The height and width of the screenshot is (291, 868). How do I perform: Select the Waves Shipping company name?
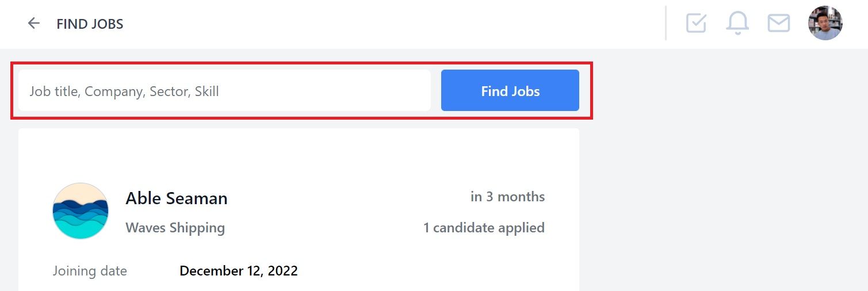click(175, 228)
